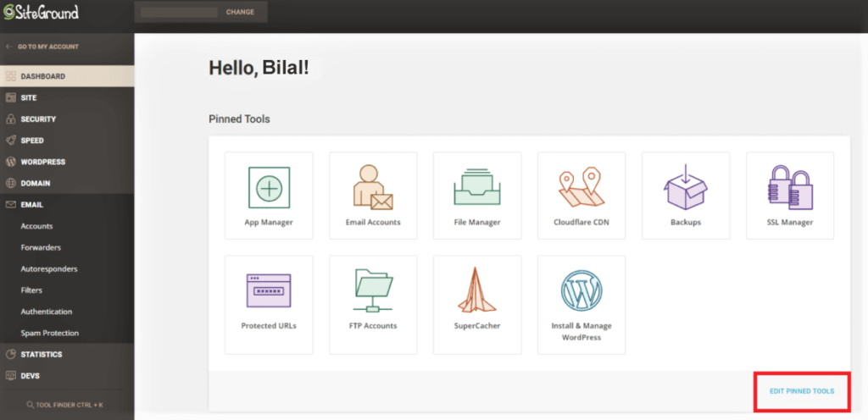Click the Hello, Bilal! greeting
Image resolution: width=868 pixels, height=420 pixels.
(259, 68)
